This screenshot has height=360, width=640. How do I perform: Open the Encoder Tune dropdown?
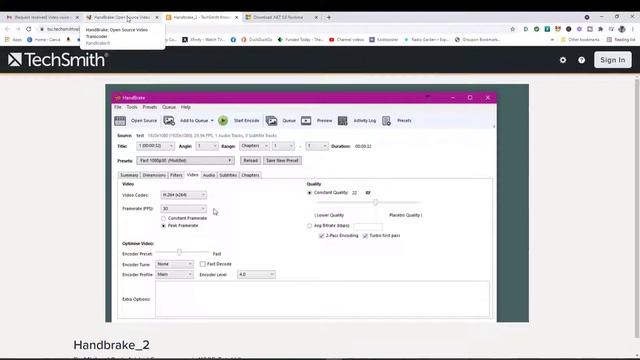(x=174, y=264)
